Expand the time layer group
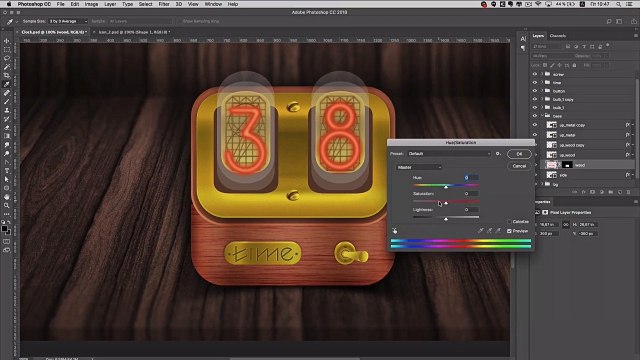Screen dimensions: 640x360 [542, 82]
